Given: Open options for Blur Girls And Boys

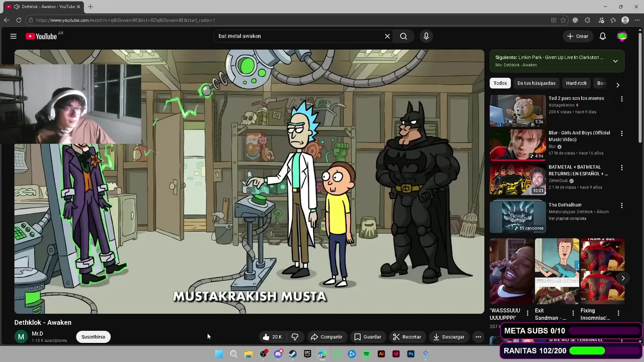Looking at the screenshot, I should (x=622, y=134).
